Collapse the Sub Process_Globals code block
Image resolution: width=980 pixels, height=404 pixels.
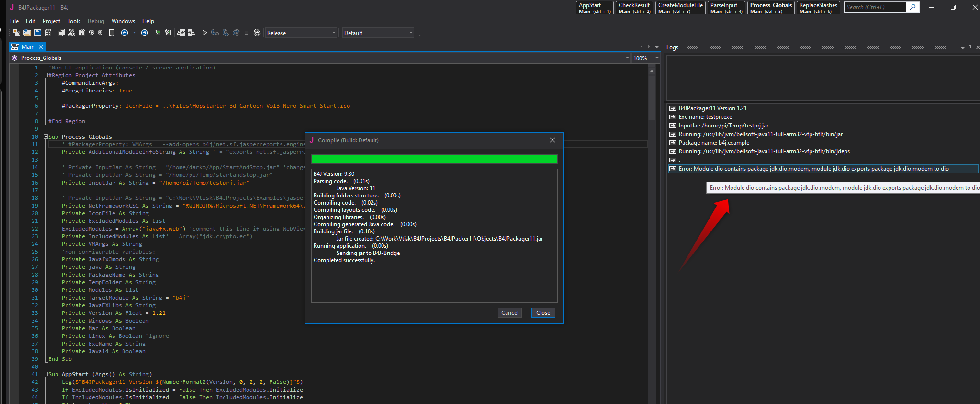45,137
